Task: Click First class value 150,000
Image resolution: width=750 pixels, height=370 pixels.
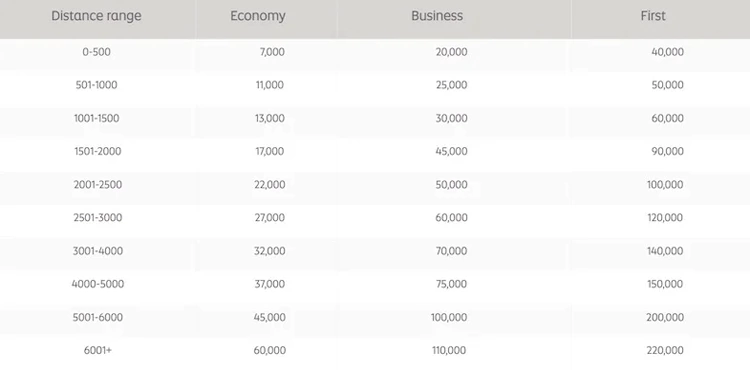Action: (665, 284)
